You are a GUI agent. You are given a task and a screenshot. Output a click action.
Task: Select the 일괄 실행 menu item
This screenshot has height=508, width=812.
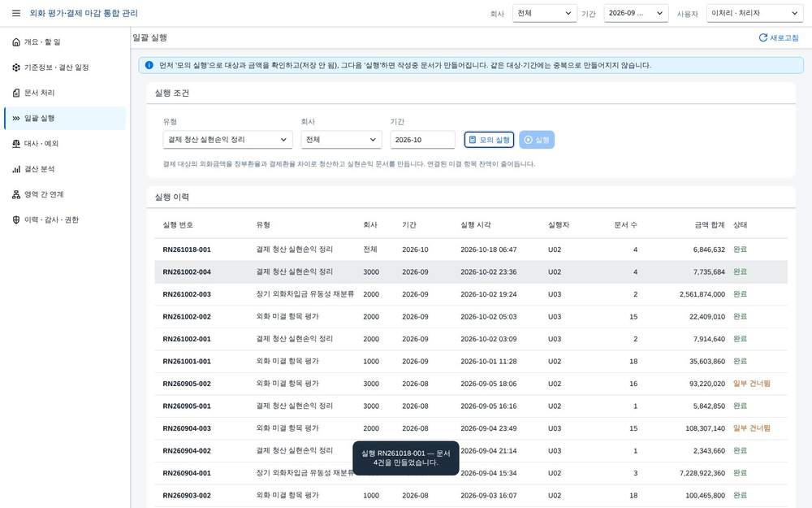tap(65, 118)
